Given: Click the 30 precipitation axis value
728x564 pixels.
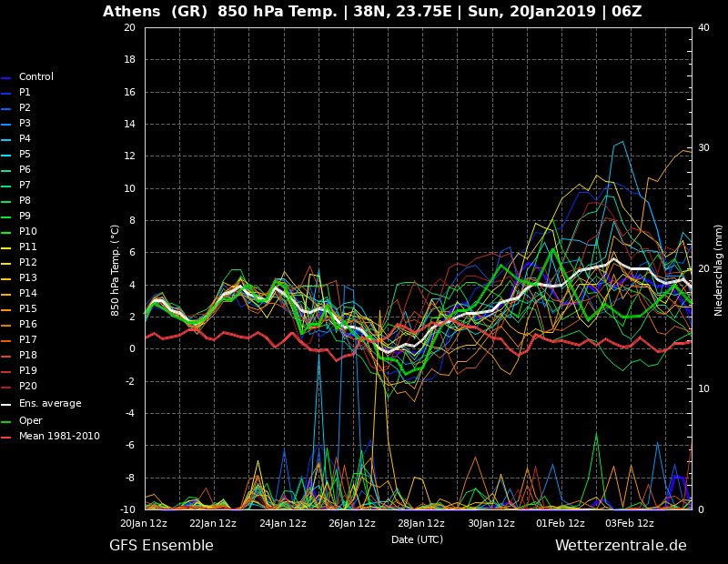Looking at the screenshot, I should tap(703, 147).
